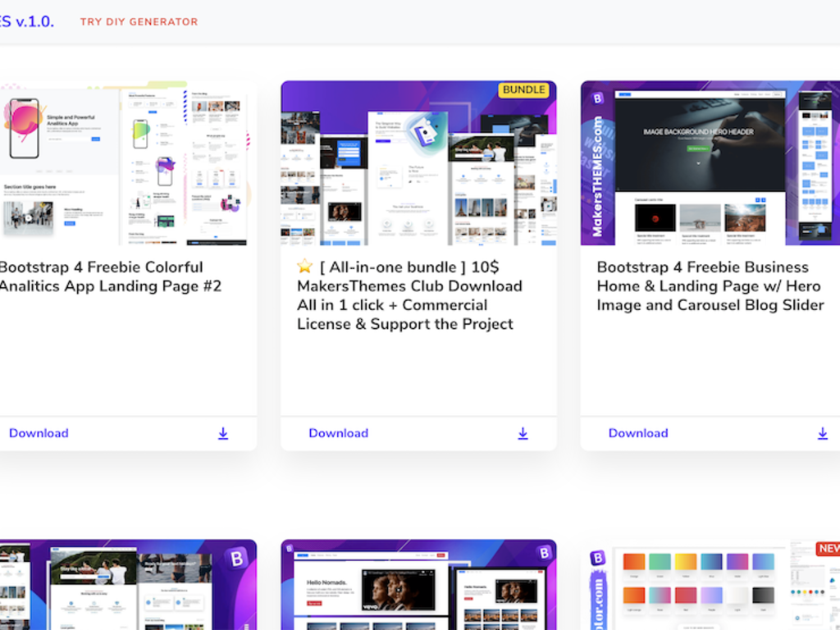Open the TRY DIY GENERATOR link
Screen dimensions: 840x630
click(139, 21)
